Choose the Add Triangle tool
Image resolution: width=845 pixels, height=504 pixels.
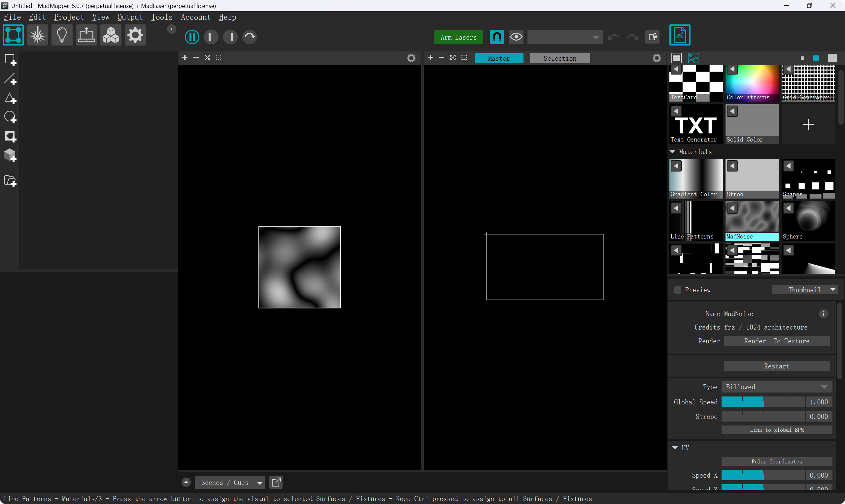[x=10, y=99]
